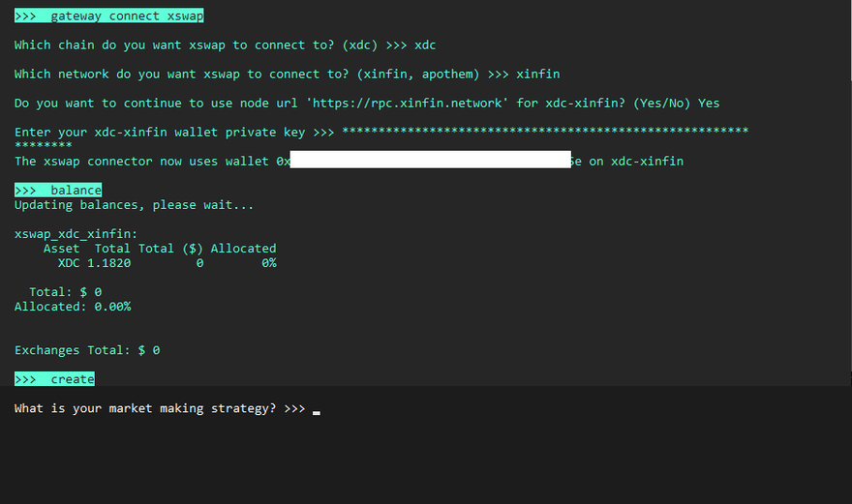Select the "gateway connect xswap" command line
The height and width of the screenshot is (504, 852).
click(108, 16)
